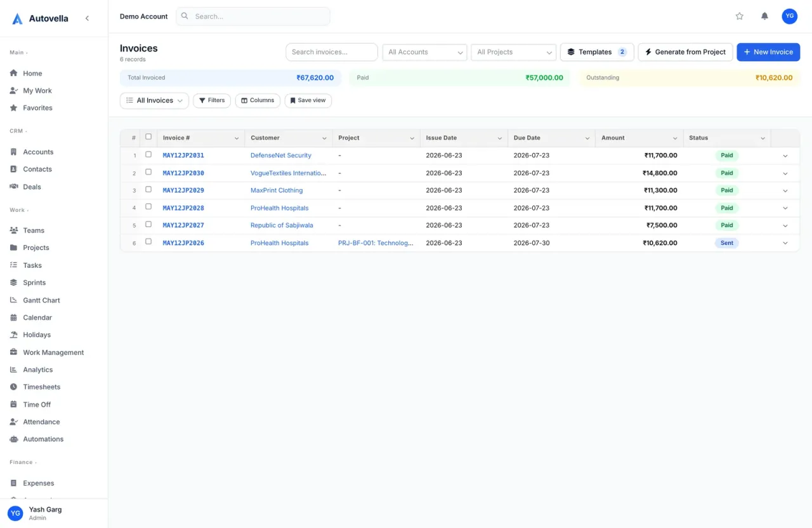Click the Analytics chart icon
The image size is (812, 528).
pyautogui.click(x=14, y=369)
